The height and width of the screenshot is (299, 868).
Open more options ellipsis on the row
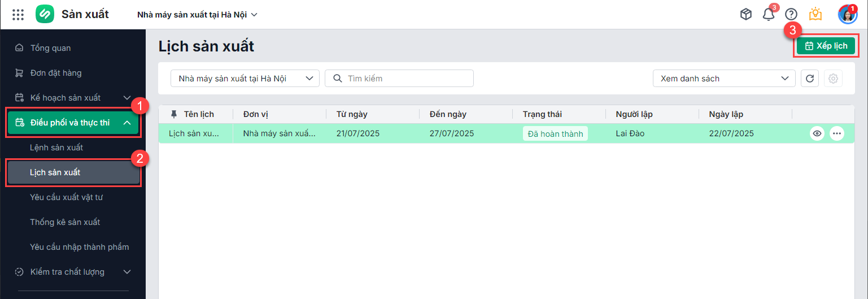coord(837,134)
